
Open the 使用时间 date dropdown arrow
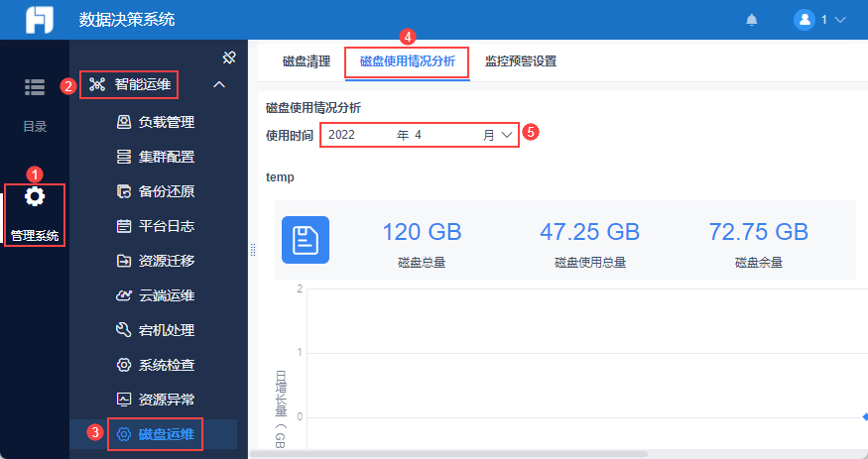pos(507,135)
